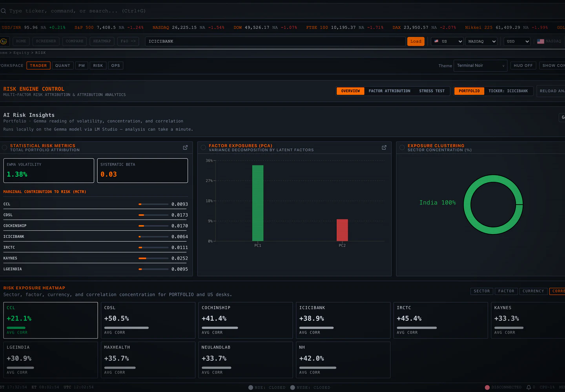565x392 pixels.
Task: Select SECTOR heatmap view
Action: click(482, 291)
